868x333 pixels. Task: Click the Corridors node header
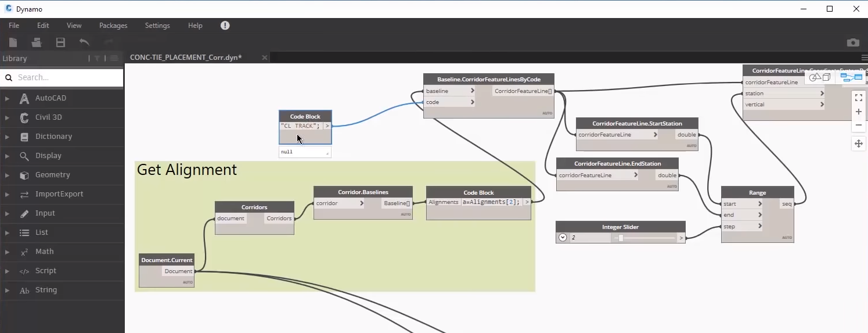click(x=254, y=207)
